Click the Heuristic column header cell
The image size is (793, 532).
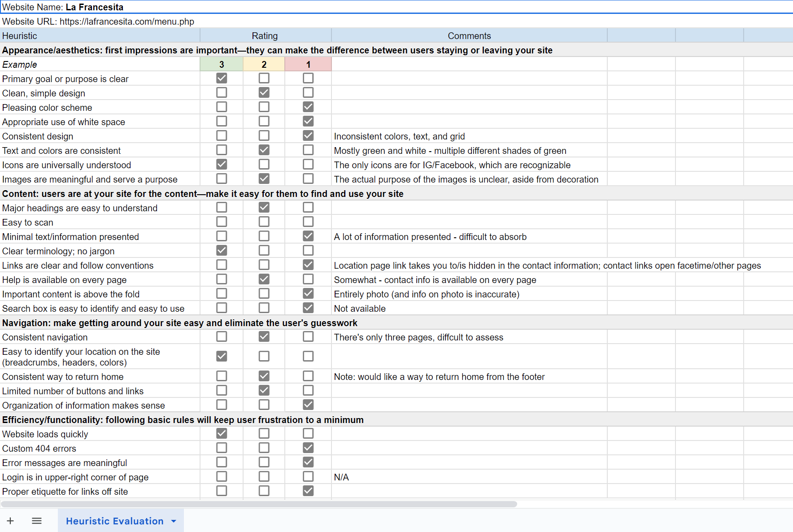click(x=100, y=35)
